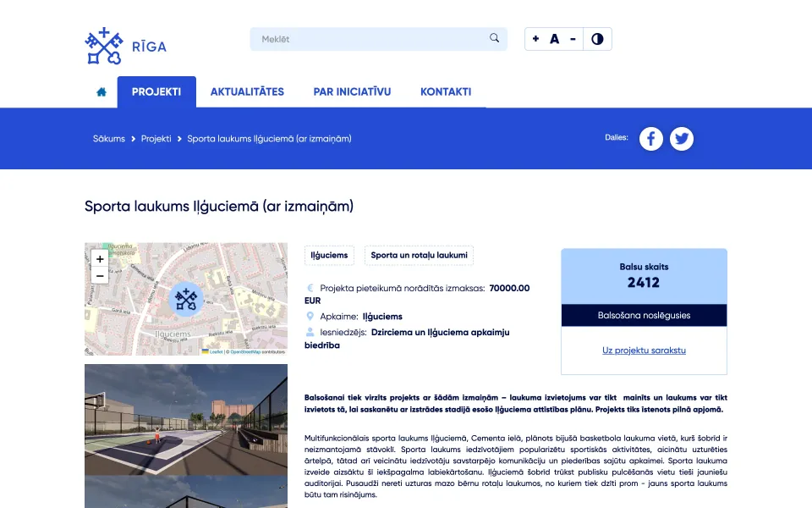Image resolution: width=812 pixels, height=508 pixels.
Task: Select the Sporta un rotaļu laukumi tag
Action: [x=419, y=255]
